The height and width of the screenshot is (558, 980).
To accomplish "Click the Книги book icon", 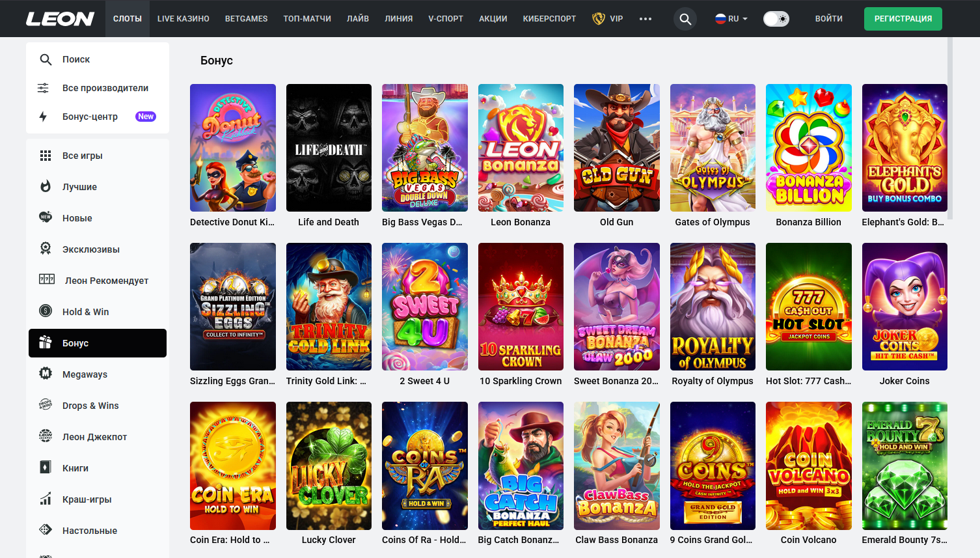I will point(46,467).
